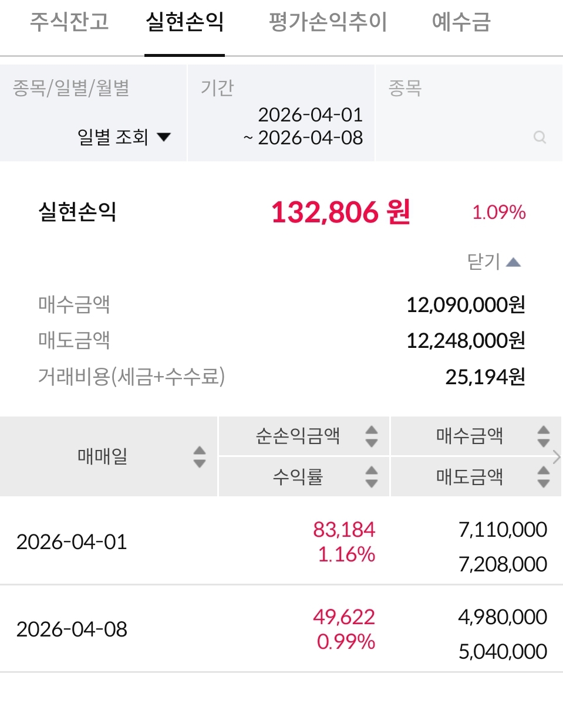Viewport: 563px width, 728px height.
Task: Click the 종목 search magnifier icon
Action: [540, 137]
